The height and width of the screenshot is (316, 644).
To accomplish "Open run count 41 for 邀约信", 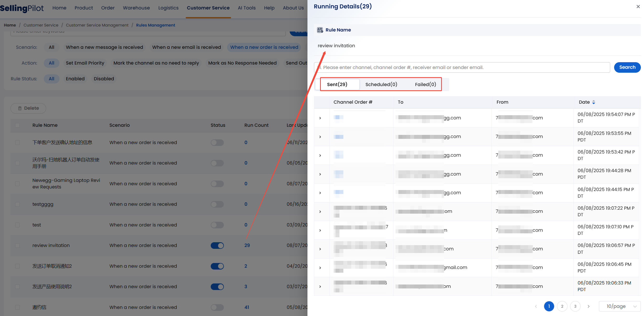I will 247,307.
